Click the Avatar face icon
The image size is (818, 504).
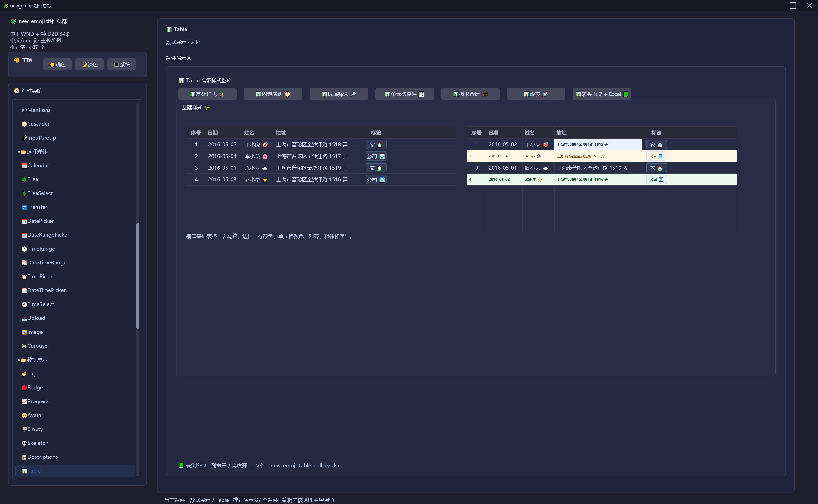click(24, 416)
